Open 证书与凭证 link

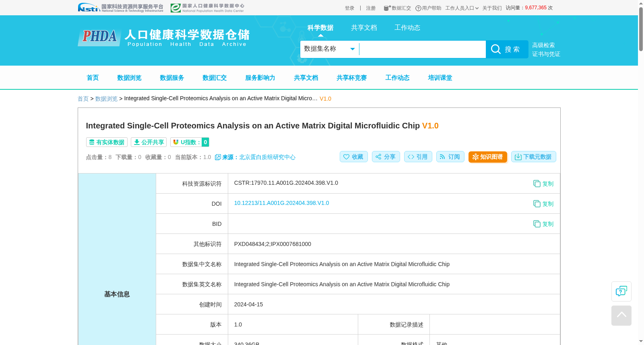(x=546, y=54)
